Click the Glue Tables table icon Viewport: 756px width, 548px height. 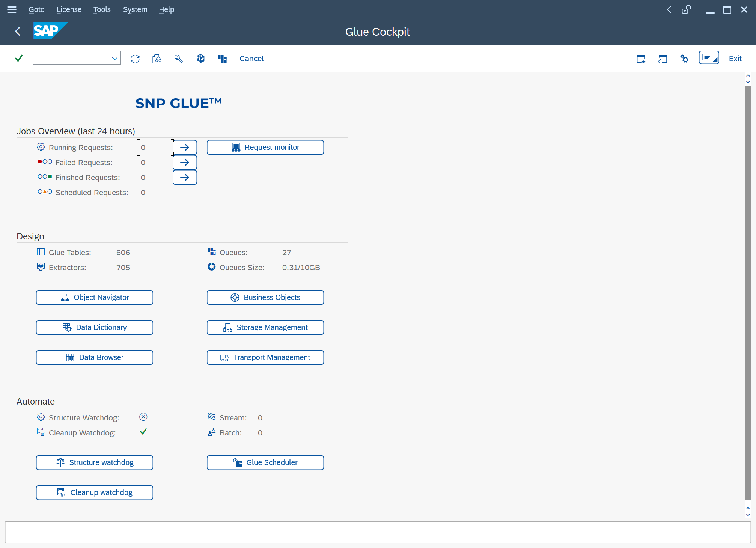[41, 252]
